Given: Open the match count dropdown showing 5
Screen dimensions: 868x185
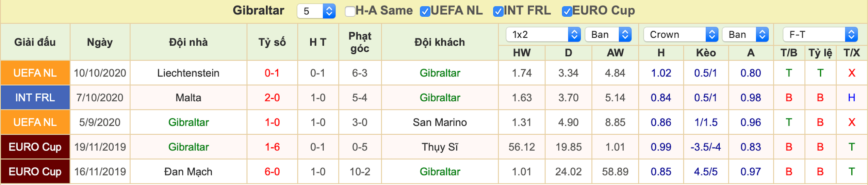Looking at the screenshot, I should tap(316, 11).
